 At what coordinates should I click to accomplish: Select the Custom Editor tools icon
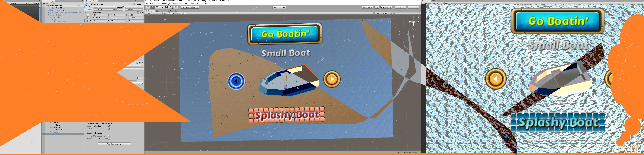click(176, 7)
